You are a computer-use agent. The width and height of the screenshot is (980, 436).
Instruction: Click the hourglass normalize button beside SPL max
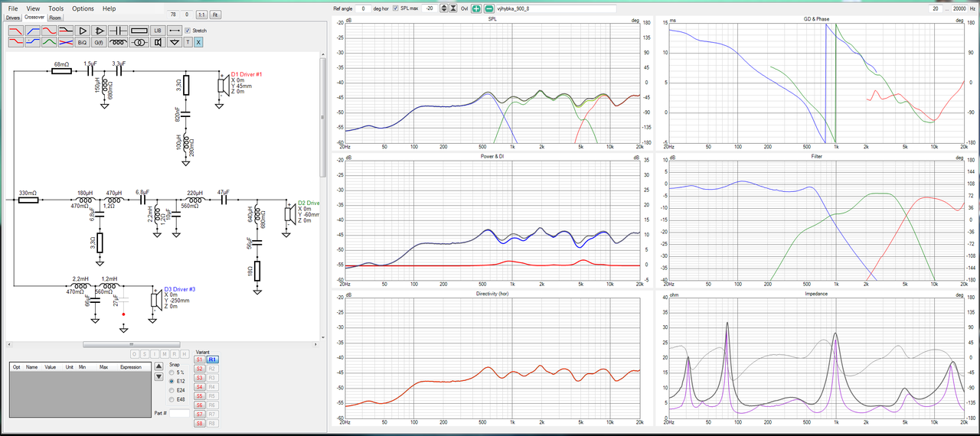[453, 8]
